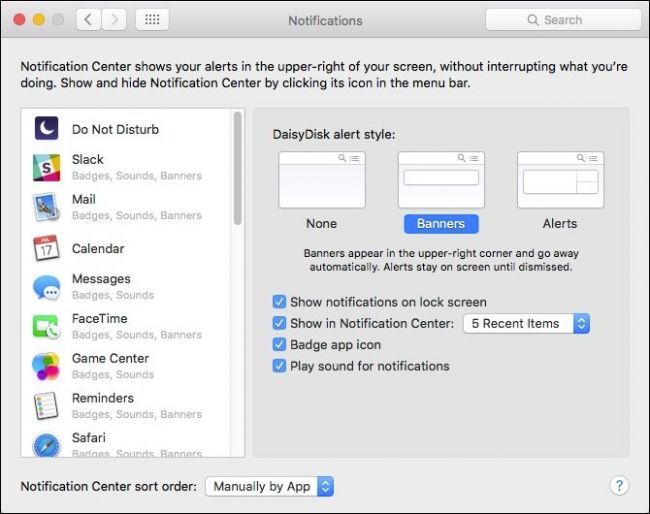Click the Safari compass icon

click(x=46, y=445)
